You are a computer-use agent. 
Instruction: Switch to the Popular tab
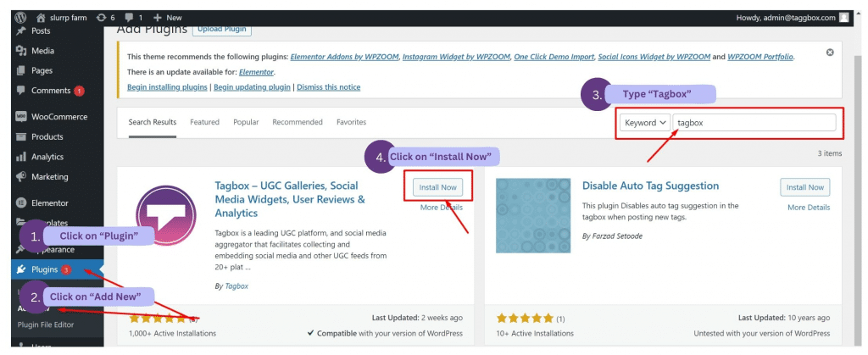coord(246,122)
